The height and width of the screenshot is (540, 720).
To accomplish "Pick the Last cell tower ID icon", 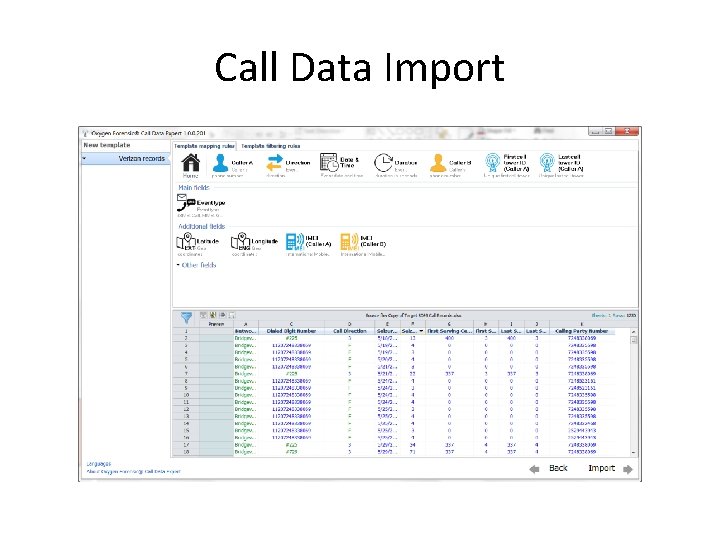I will point(547,163).
